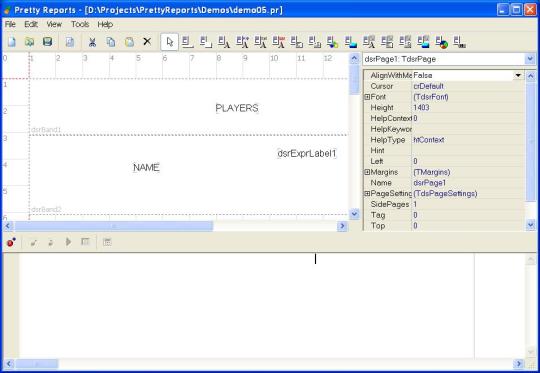This screenshot has height=373, width=540.
Task: Open the Tools menu
Action: point(80,24)
